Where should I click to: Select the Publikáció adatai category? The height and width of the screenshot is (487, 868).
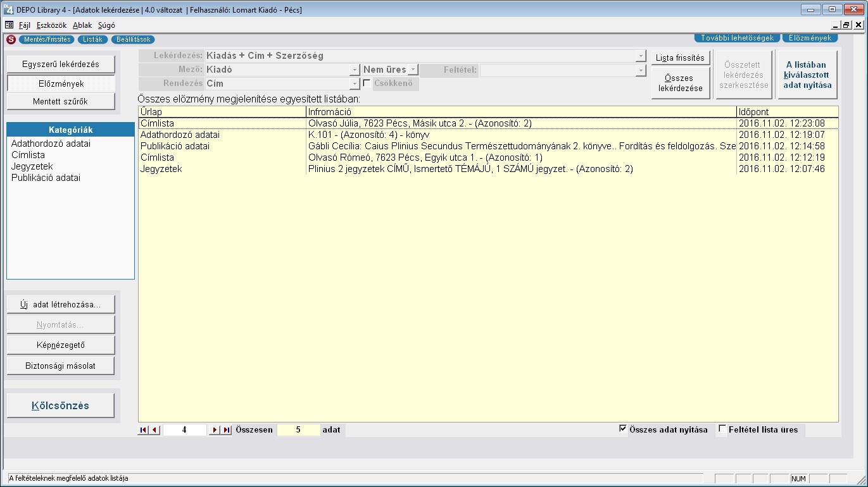pyautogui.click(x=46, y=178)
